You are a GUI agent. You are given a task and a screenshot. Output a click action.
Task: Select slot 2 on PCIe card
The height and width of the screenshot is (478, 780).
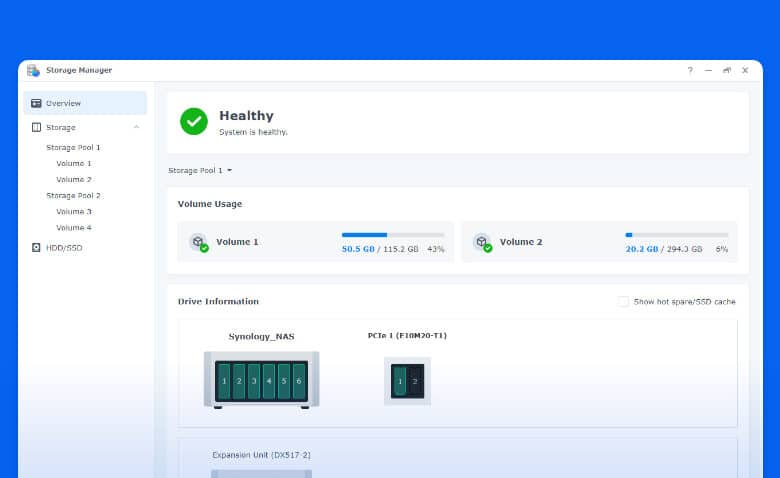tap(415, 382)
